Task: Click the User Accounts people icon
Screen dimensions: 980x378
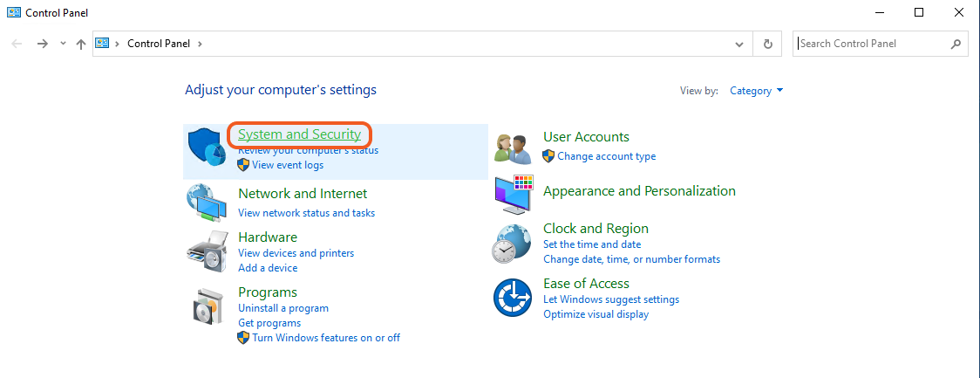Action: click(513, 148)
